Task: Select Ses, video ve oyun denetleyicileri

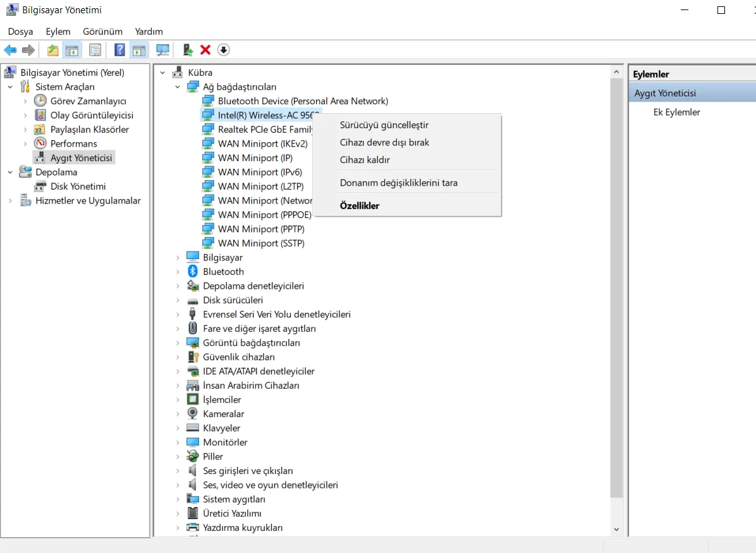Action: (271, 485)
